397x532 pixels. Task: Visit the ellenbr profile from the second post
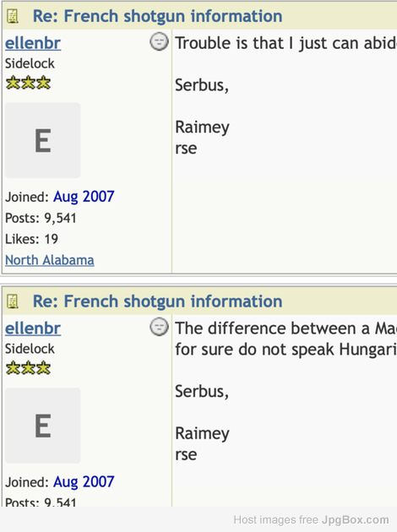[33, 328]
